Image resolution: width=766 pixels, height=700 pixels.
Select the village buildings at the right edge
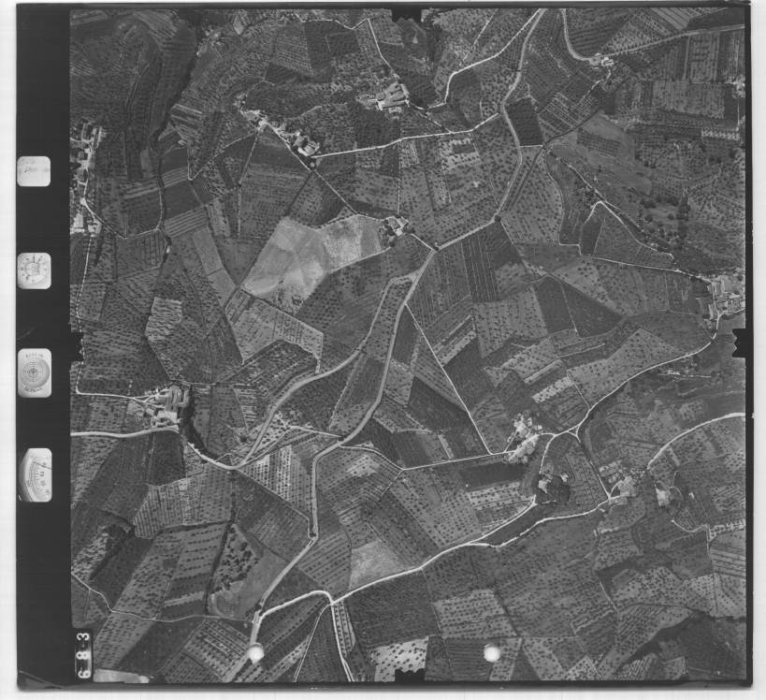tap(726, 294)
